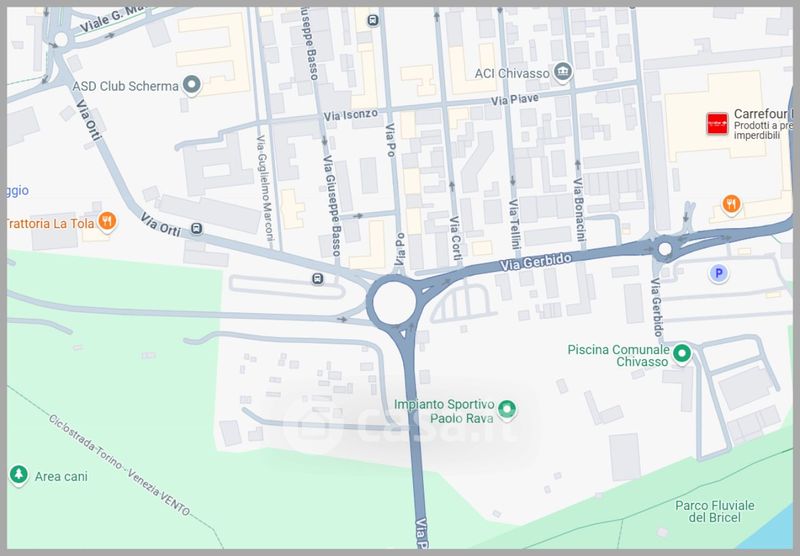Select the Via Piave road label
Screen dimensions: 800x556
point(515,99)
